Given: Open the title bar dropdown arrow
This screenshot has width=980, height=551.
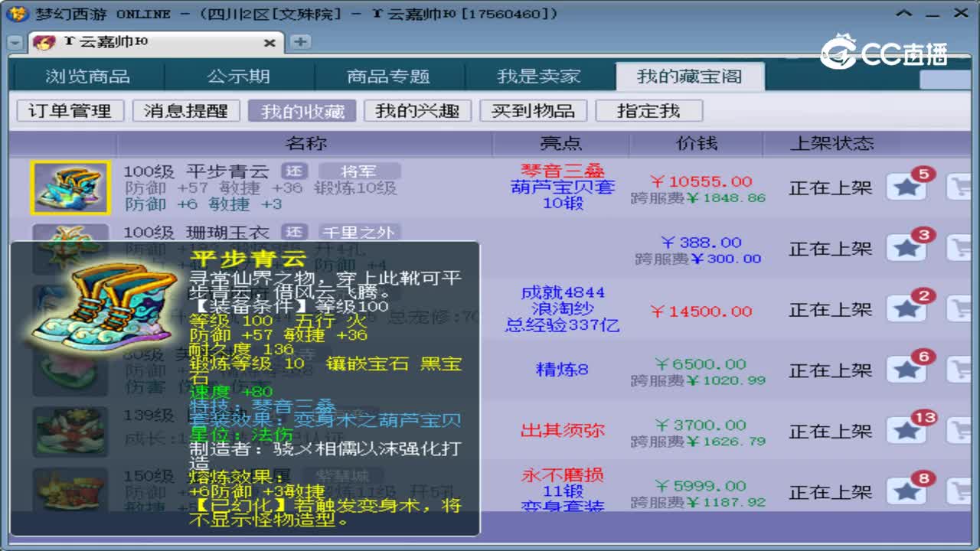Looking at the screenshot, I should click(x=905, y=13).
